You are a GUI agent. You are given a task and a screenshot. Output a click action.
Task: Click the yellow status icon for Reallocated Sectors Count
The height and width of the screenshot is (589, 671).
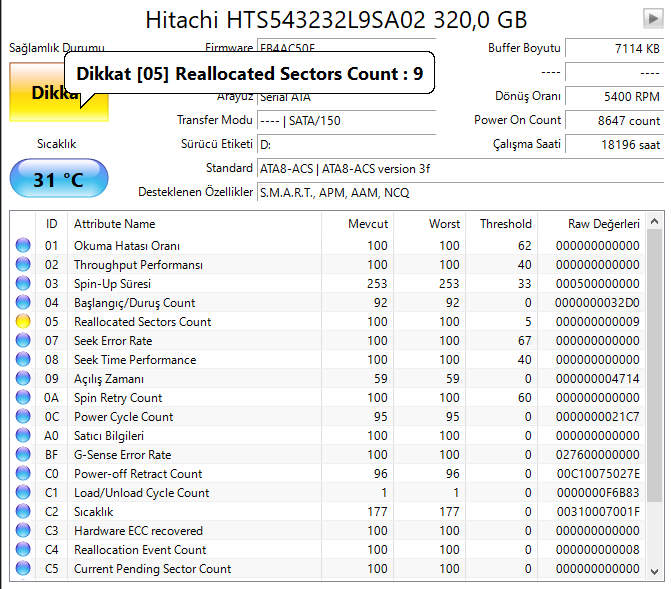pyautogui.click(x=23, y=321)
